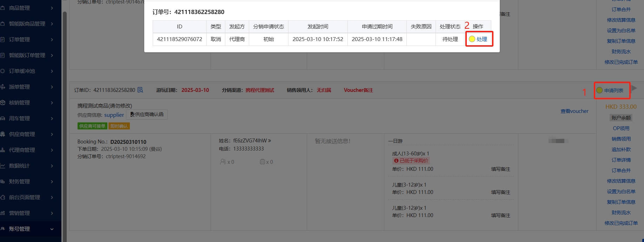The image size is (644, 242).
Task: Click the 追加补款 link in the lower order
Action: [621, 149]
